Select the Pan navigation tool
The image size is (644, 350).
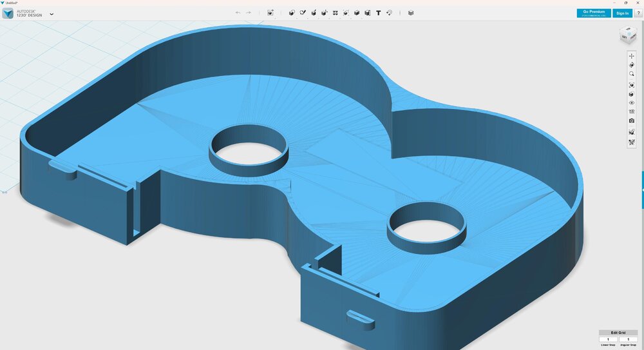click(x=632, y=56)
